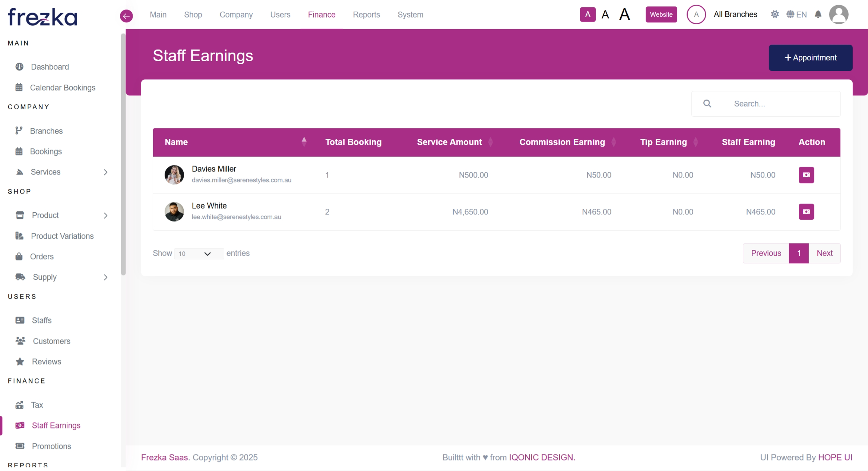Viewport: 868px width, 471px height.
Task: Expand the Product submenu chevron
Action: [106, 215]
